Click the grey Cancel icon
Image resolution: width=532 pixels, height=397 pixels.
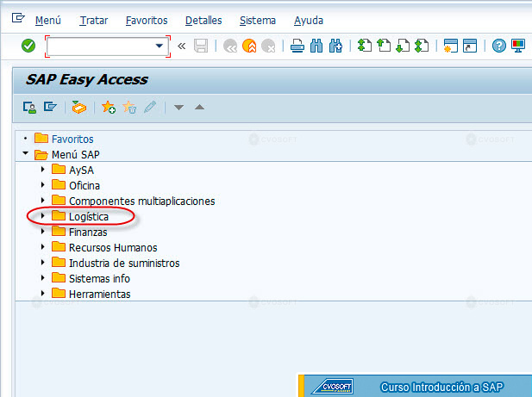tap(268, 46)
